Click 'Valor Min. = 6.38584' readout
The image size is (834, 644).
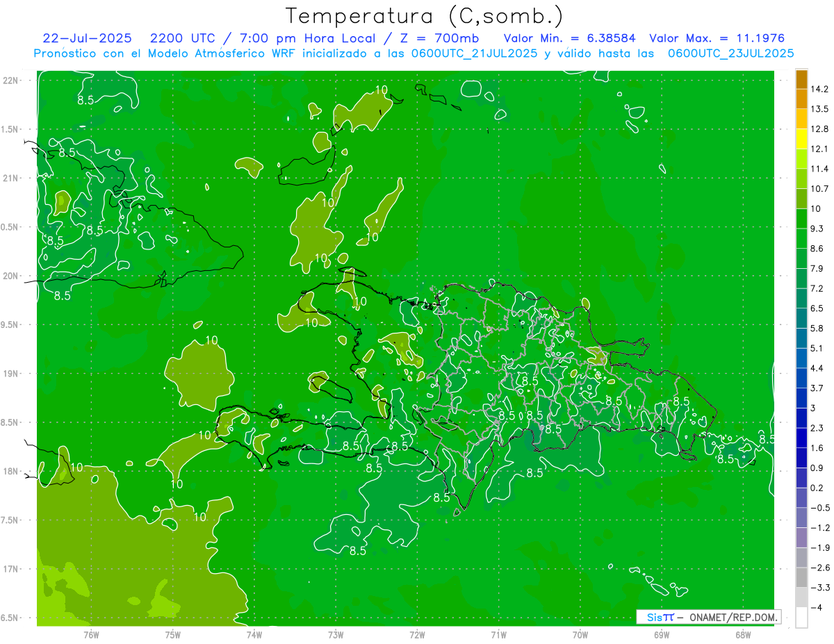pos(569,38)
